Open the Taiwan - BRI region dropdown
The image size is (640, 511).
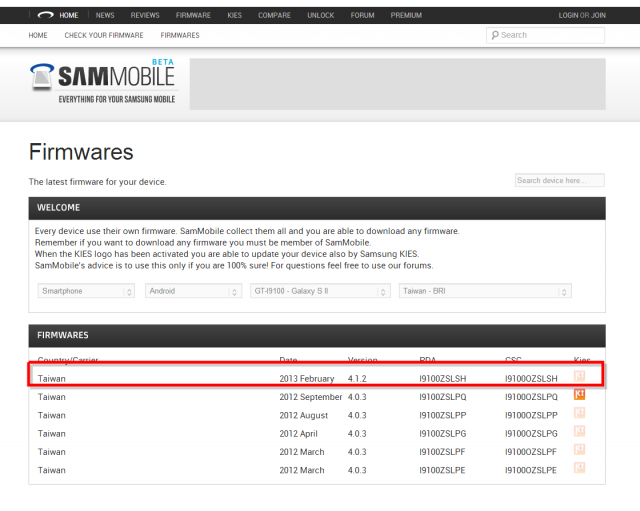click(485, 291)
